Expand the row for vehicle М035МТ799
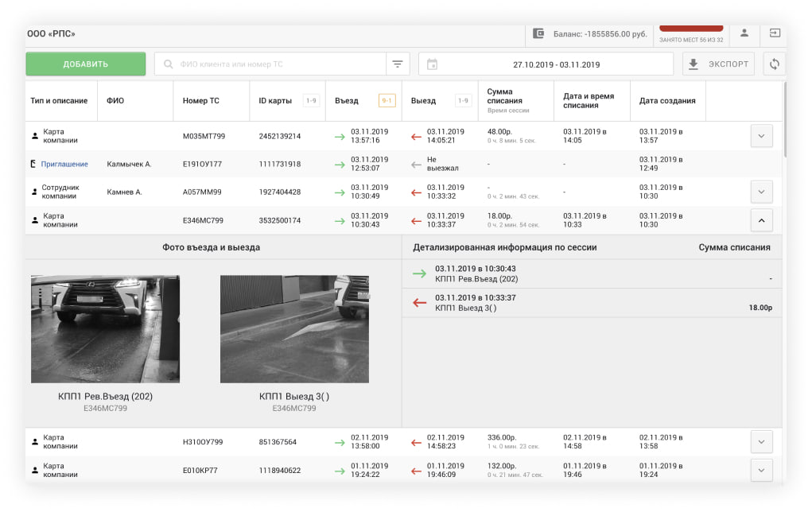The image size is (812, 512). (x=761, y=137)
